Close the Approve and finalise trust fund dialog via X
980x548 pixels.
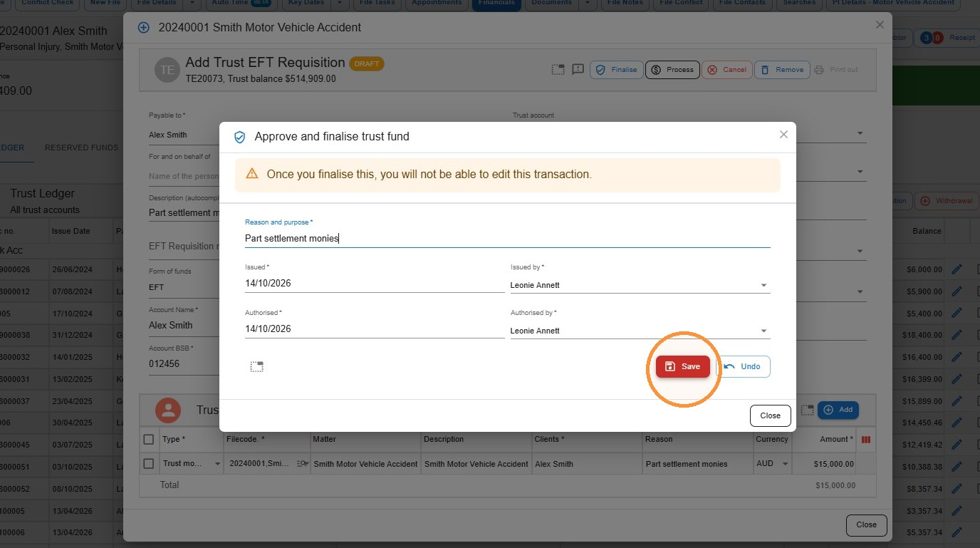(x=783, y=135)
